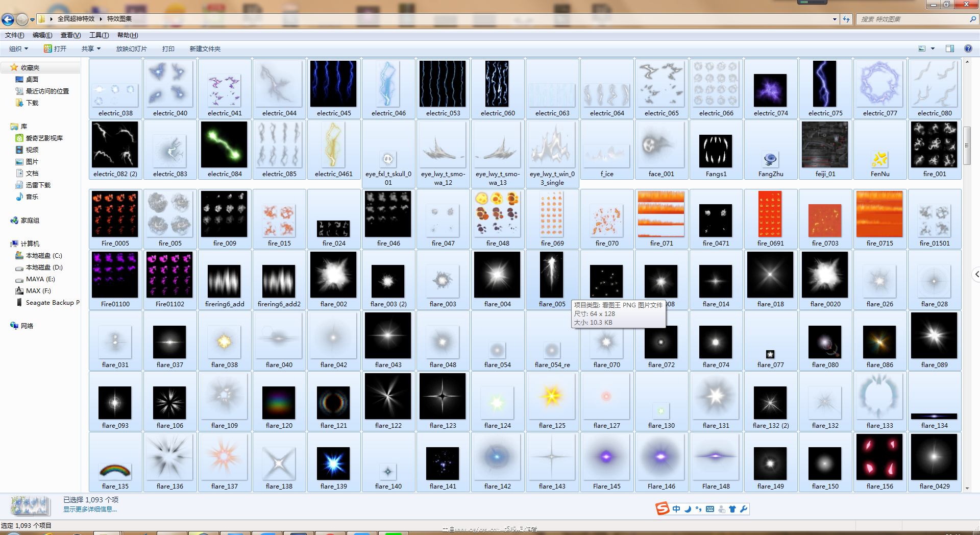Select flare_139 blue star thumbnail
The image size is (980, 535).
pos(334,462)
